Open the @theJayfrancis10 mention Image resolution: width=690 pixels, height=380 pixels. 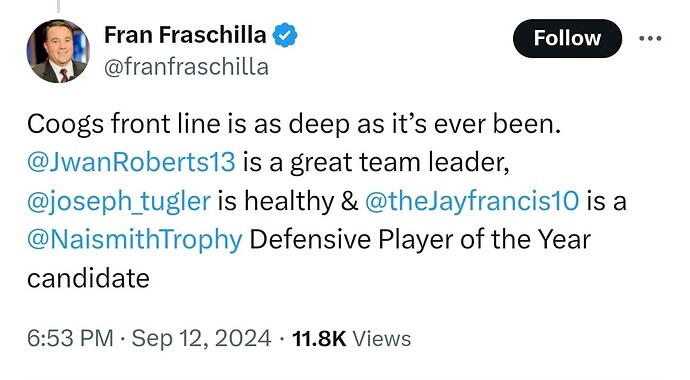coord(472,200)
